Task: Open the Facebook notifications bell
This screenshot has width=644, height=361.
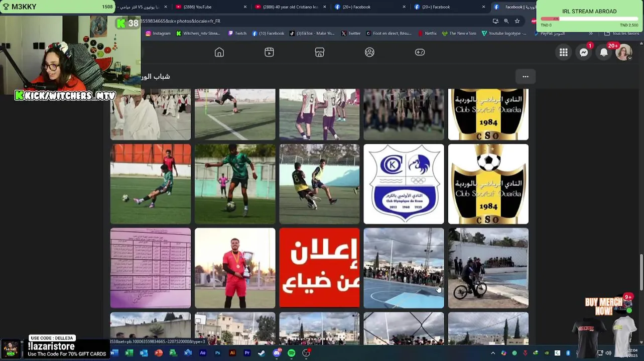Action: (x=604, y=52)
